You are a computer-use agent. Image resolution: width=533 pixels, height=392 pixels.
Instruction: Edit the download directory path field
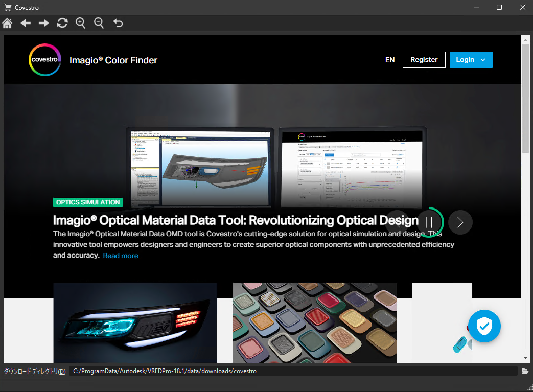pos(293,371)
